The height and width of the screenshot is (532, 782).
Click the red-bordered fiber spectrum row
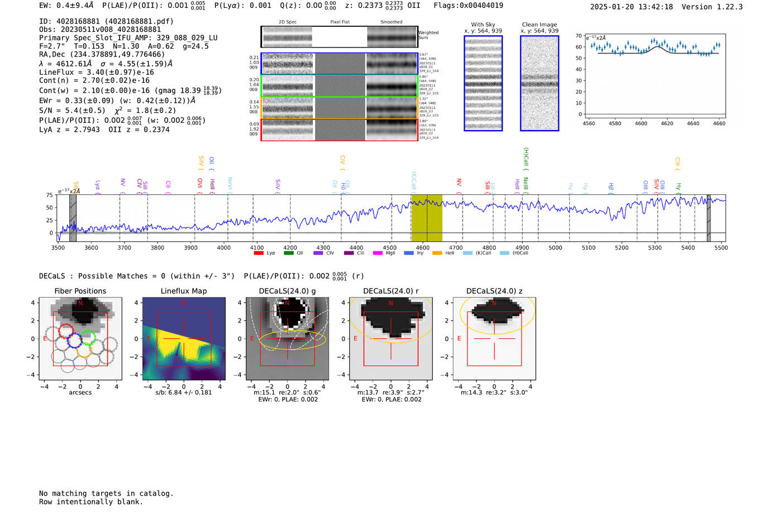[340, 130]
